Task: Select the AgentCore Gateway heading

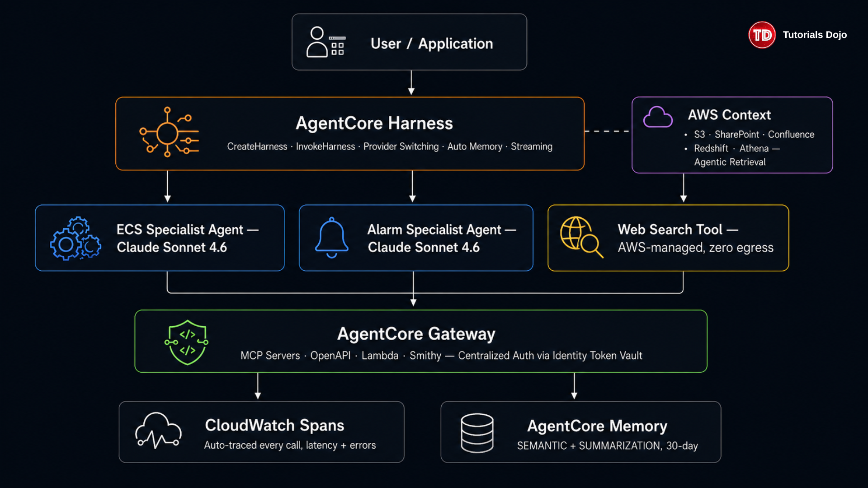Action: 416,334
